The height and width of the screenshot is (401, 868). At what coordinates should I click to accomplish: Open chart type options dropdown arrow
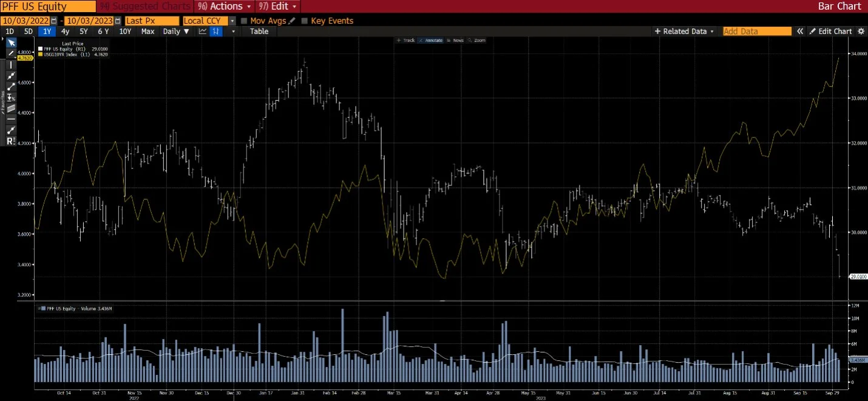[x=234, y=32]
